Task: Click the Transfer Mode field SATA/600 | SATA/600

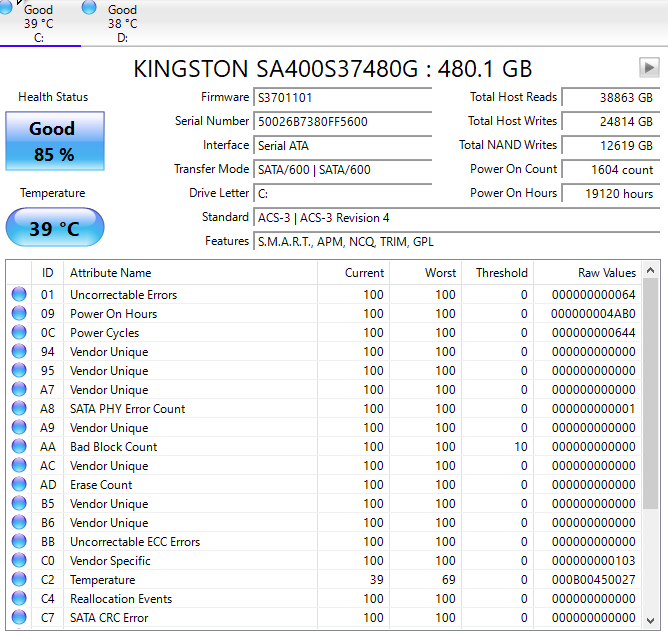Action: coord(343,170)
